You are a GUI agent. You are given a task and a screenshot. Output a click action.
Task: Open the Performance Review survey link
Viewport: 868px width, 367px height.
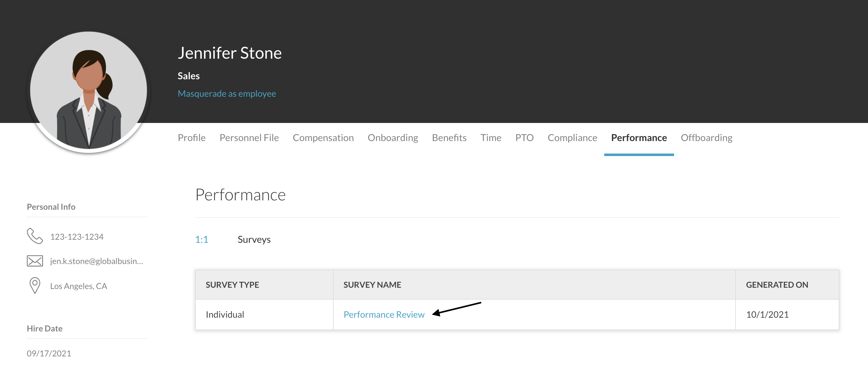click(x=384, y=314)
